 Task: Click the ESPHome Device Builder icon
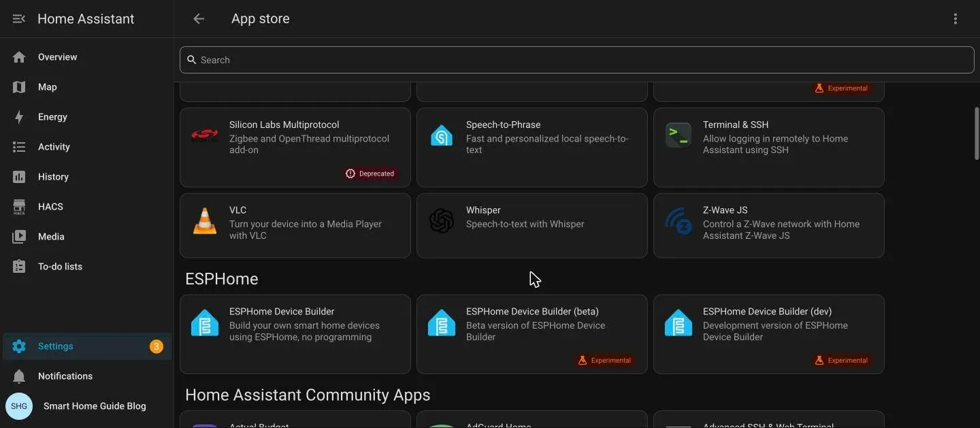(x=205, y=323)
